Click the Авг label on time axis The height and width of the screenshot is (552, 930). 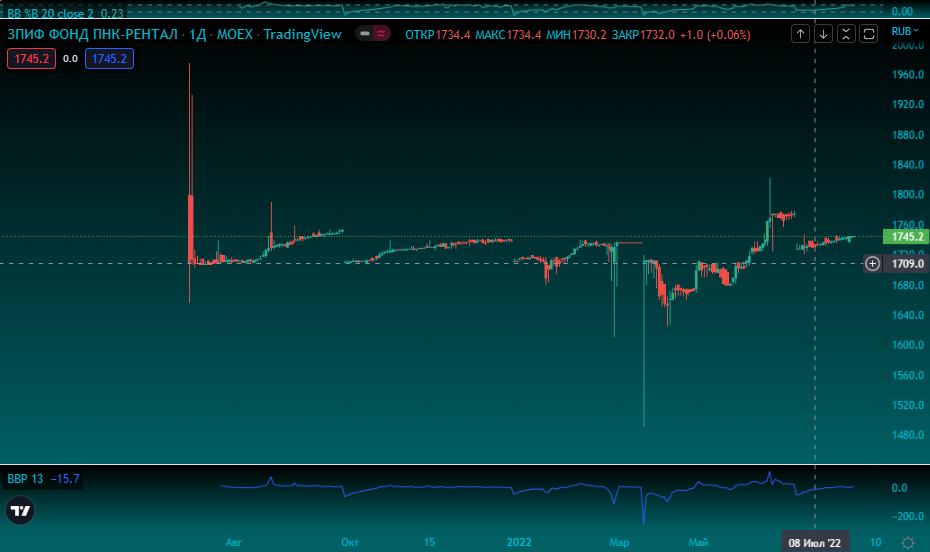[234, 542]
